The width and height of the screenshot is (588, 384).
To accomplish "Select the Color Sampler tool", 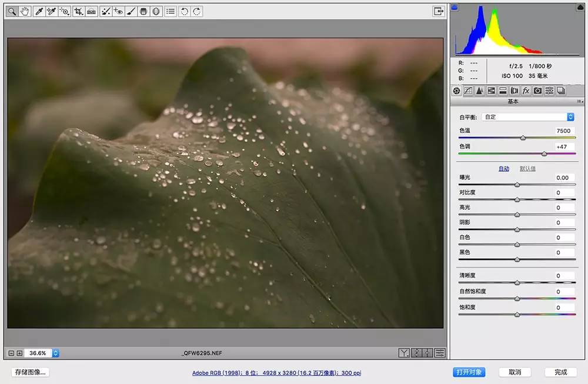I will 51,11.
